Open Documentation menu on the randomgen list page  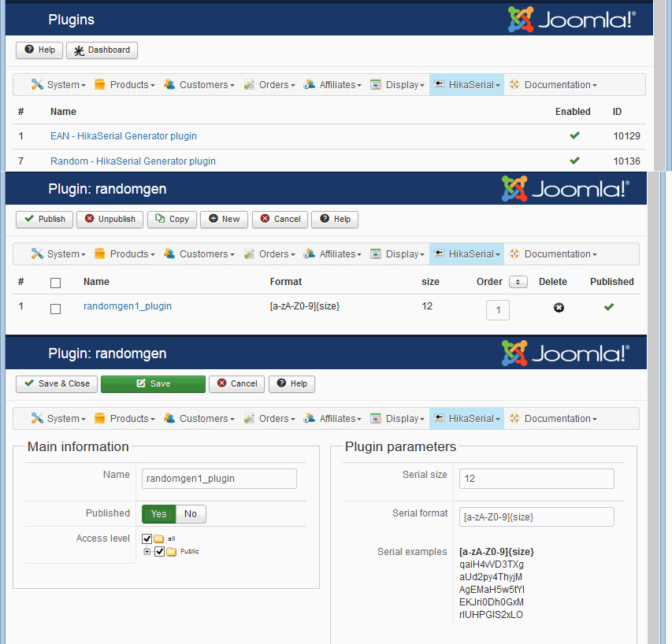point(553,254)
